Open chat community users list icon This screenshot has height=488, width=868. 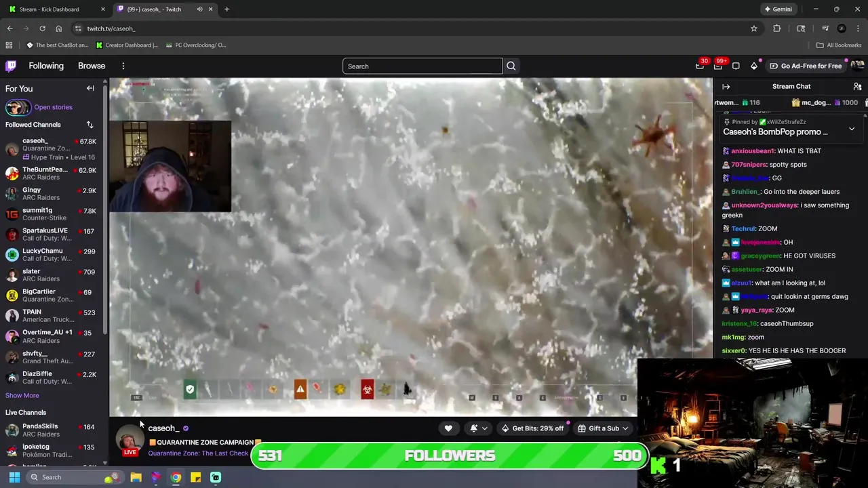tap(857, 87)
